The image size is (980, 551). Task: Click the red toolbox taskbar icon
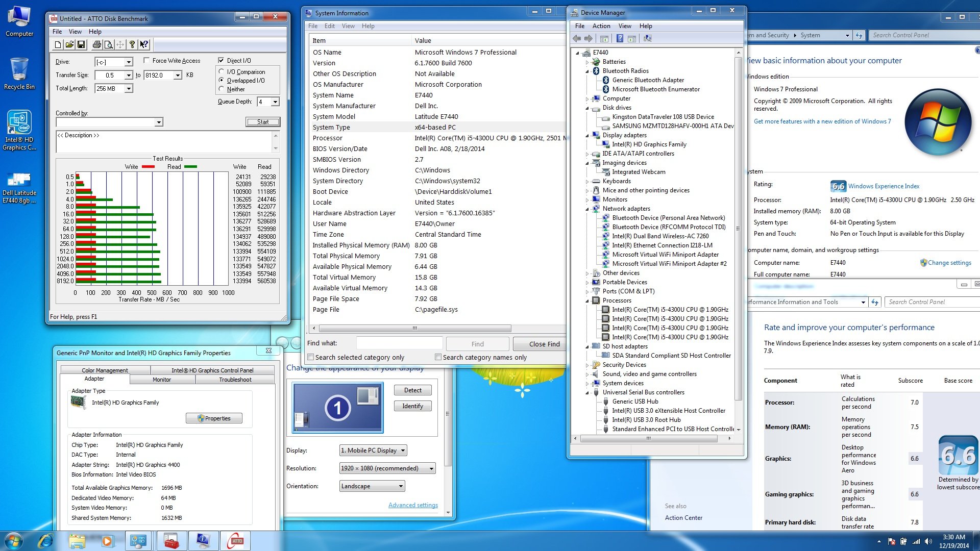171,541
